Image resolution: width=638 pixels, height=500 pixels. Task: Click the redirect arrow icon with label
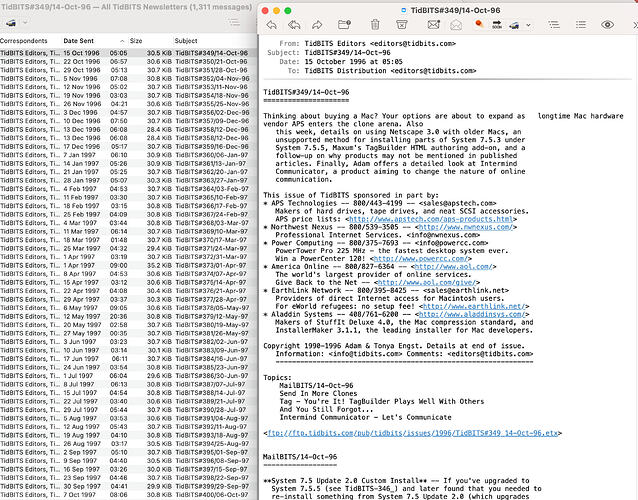click(x=497, y=25)
